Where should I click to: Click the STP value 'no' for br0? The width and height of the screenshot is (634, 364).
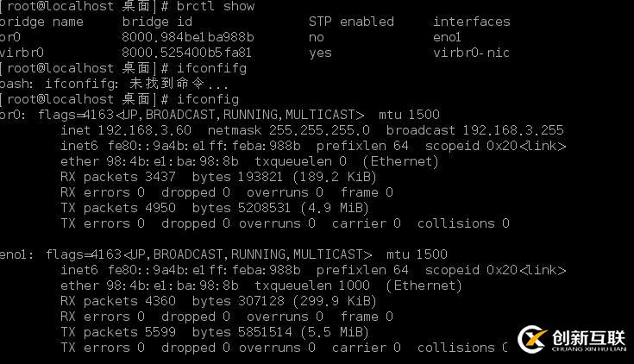tap(317, 37)
